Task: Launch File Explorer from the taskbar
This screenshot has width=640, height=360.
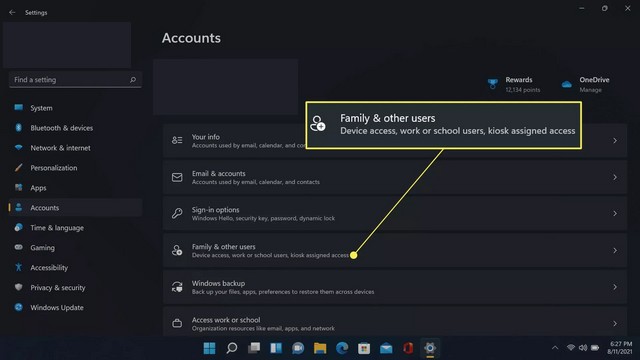Action: pyautogui.click(x=320, y=348)
